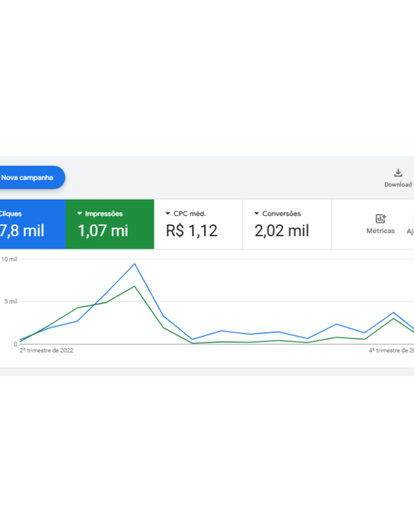The width and height of the screenshot is (414, 532).
Task: Click the blue line's second peak near the right
Action: [393, 313]
